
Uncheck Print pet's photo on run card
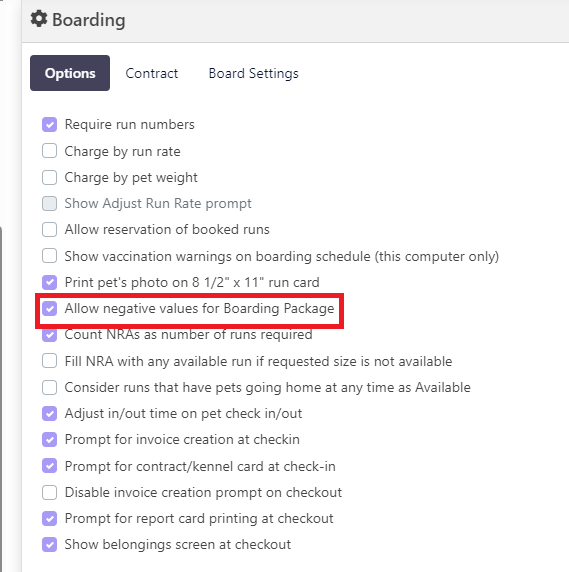[x=50, y=282]
